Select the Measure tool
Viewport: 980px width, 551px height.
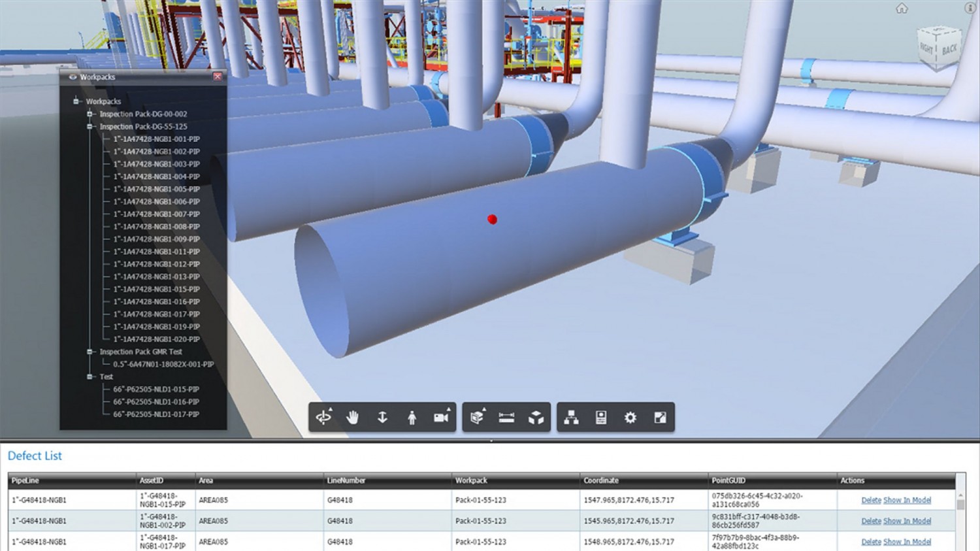pyautogui.click(x=506, y=417)
